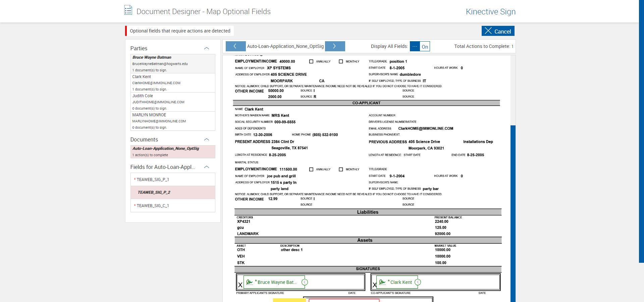This screenshot has width=644, height=302.
Task: Click the optional fields detected alert message
Action: coord(180,31)
